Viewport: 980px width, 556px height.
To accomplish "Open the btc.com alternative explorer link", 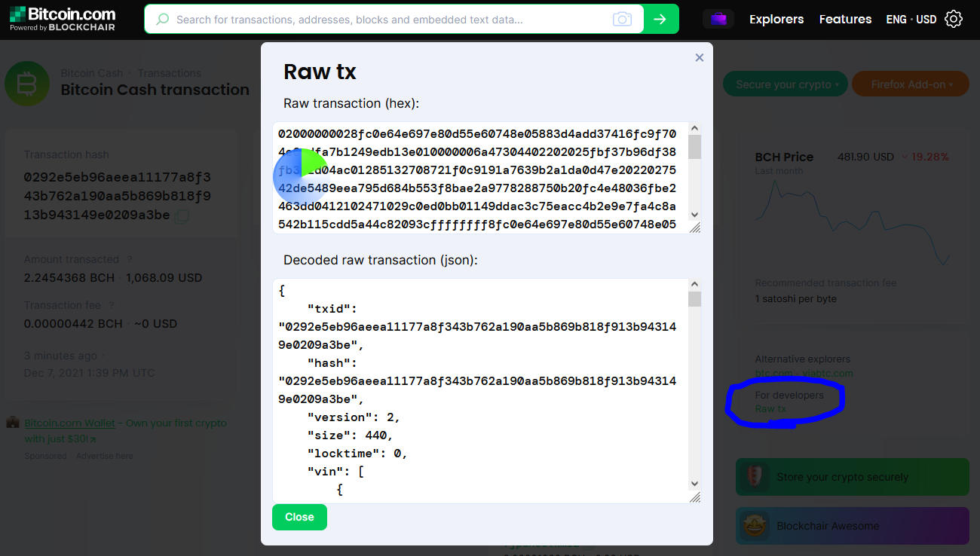I will tap(773, 373).
